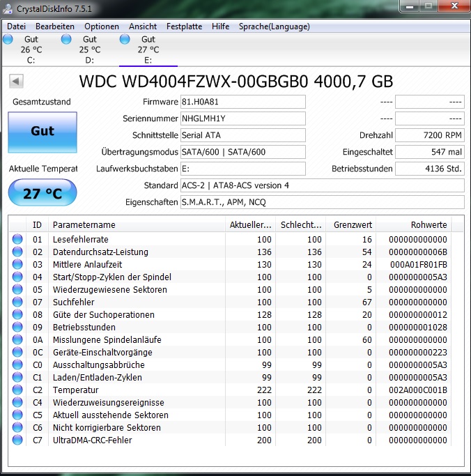
Task: Click the Drehzahl value 7200 RPM
Action: point(430,135)
